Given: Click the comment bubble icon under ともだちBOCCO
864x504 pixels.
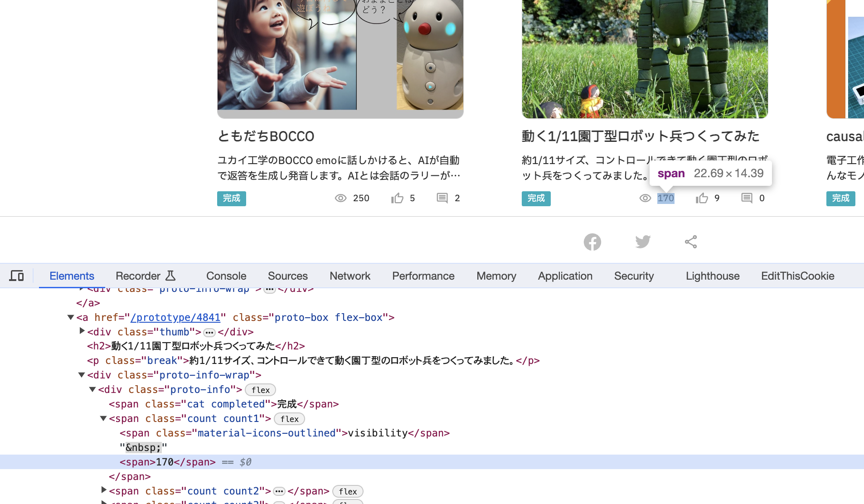Looking at the screenshot, I should click(442, 198).
